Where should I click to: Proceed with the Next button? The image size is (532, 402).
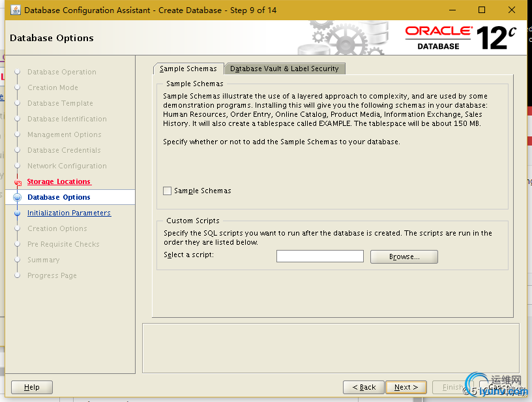click(406, 387)
